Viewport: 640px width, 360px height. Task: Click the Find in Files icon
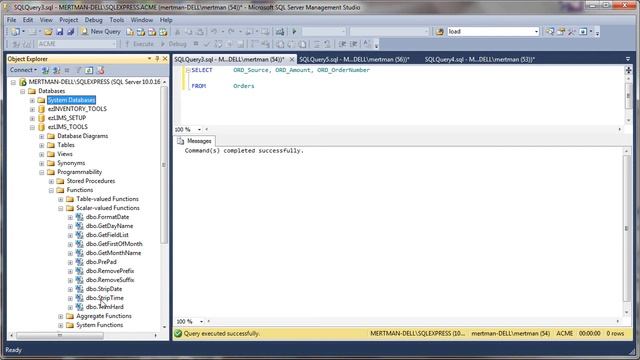point(440,31)
